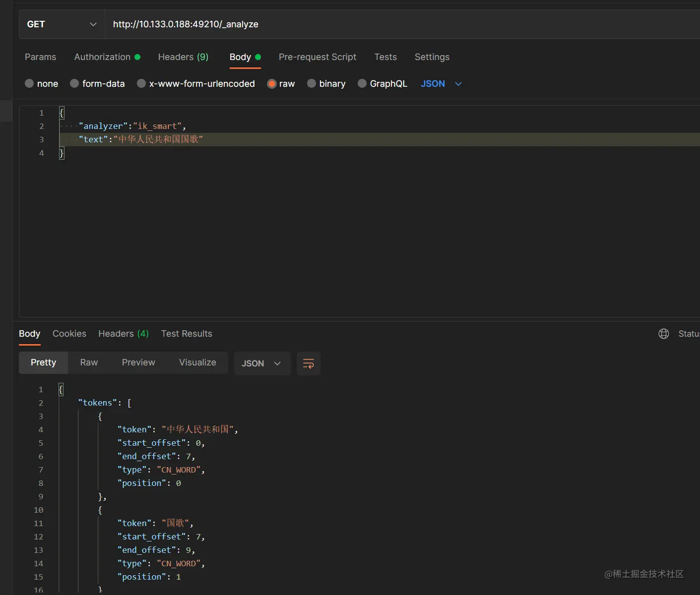The width and height of the screenshot is (700, 595).
Task: Toggle the line wrap icon
Action: pos(309,363)
